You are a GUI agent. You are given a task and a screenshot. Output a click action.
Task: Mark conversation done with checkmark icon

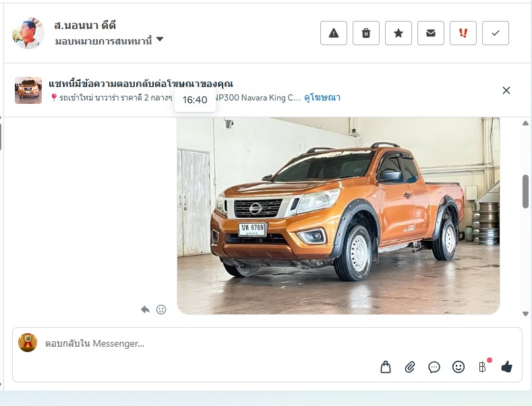496,33
